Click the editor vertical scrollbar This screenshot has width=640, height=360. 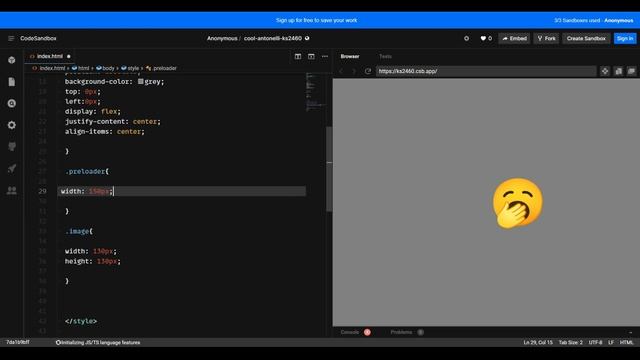click(x=329, y=169)
